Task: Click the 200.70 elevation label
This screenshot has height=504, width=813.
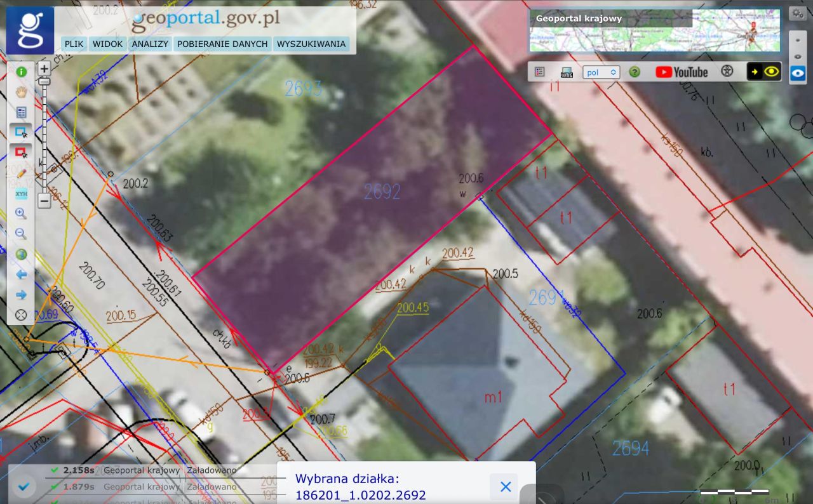Action: [x=91, y=276]
